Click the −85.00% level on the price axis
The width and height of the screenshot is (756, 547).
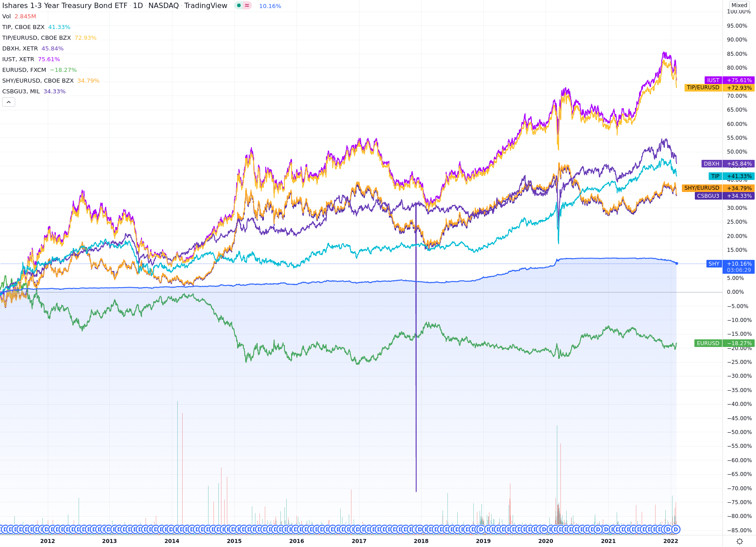(739, 530)
